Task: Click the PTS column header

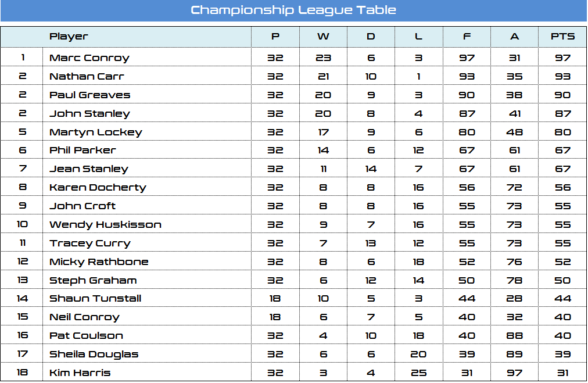Action: [562, 37]
